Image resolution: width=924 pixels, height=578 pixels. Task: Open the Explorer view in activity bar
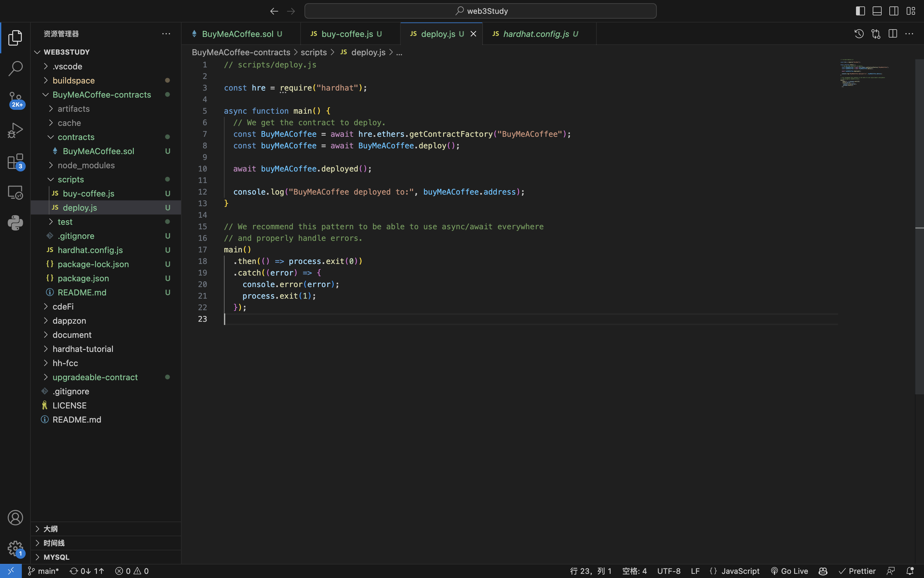click(15, 38)
